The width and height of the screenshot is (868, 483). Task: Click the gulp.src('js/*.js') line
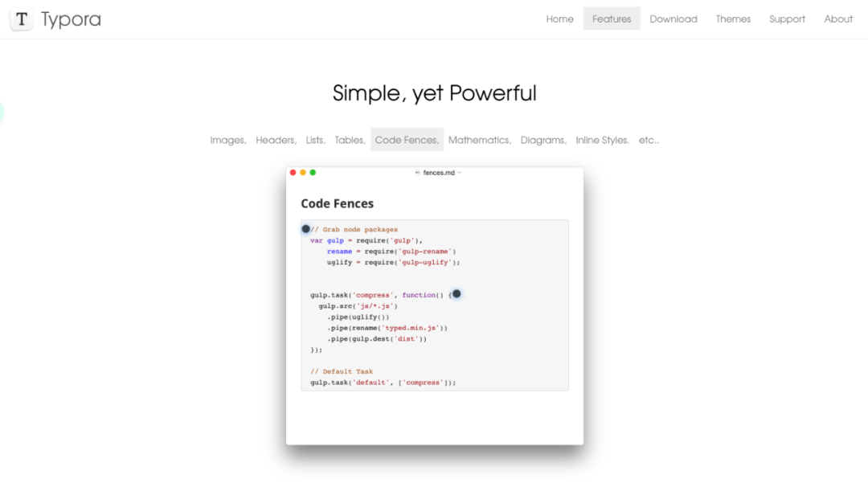(x=358, y=306)
